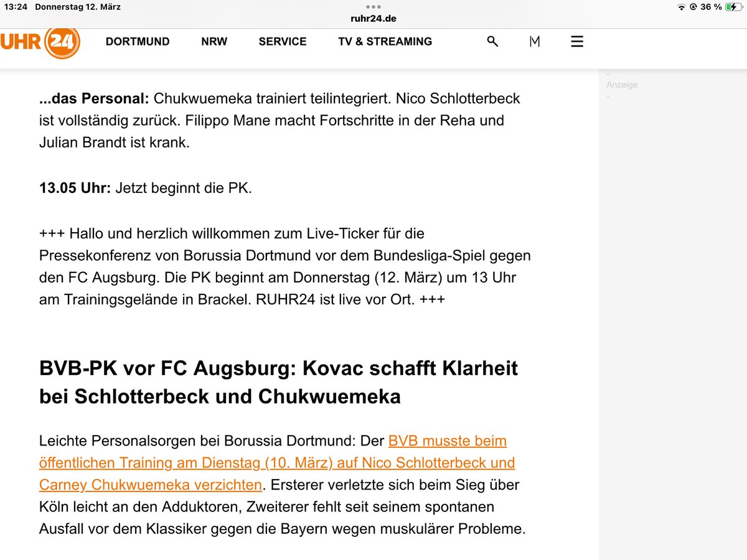Tap the headline 'BVB-PK vor FC Augsburg'
This screenshot has height=560, width=747.
[278, 382]
